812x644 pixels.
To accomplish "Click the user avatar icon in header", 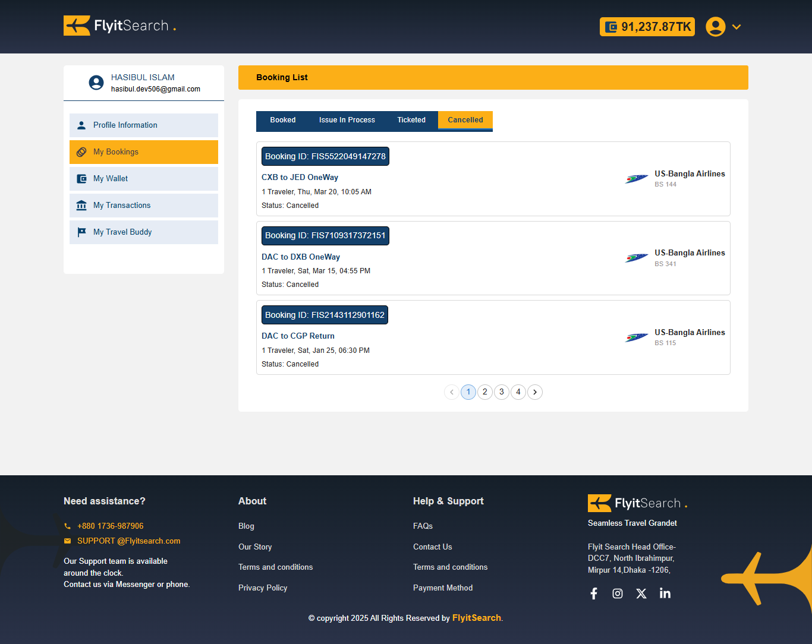I will tap(716, 26).
